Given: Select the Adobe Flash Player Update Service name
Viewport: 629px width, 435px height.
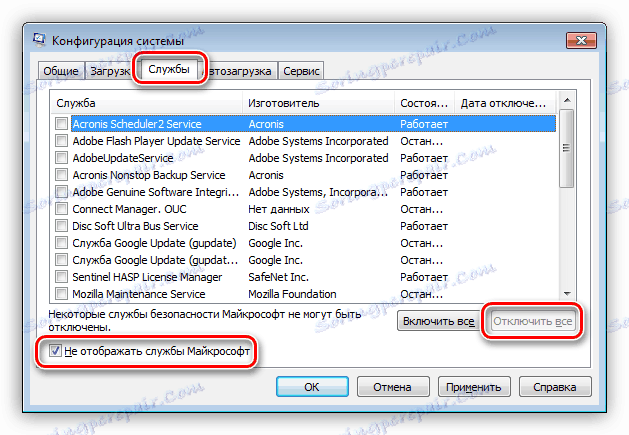Looking at the screenshot, I should click(x=156, y=141).
